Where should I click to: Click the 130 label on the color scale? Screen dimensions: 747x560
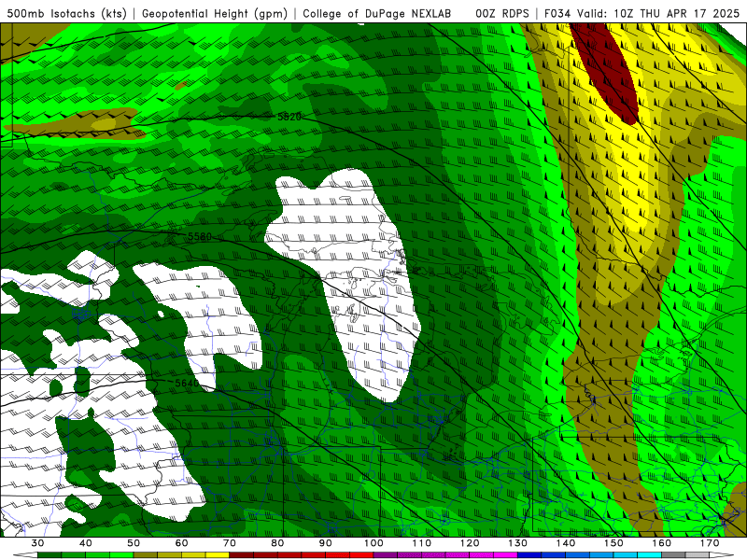click(x=518, y=543)
